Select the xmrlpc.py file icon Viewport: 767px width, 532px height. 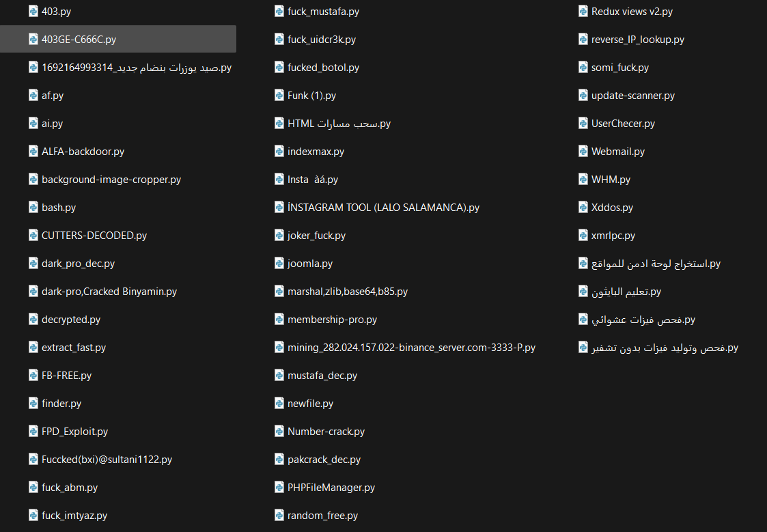(x=583, y=235)
